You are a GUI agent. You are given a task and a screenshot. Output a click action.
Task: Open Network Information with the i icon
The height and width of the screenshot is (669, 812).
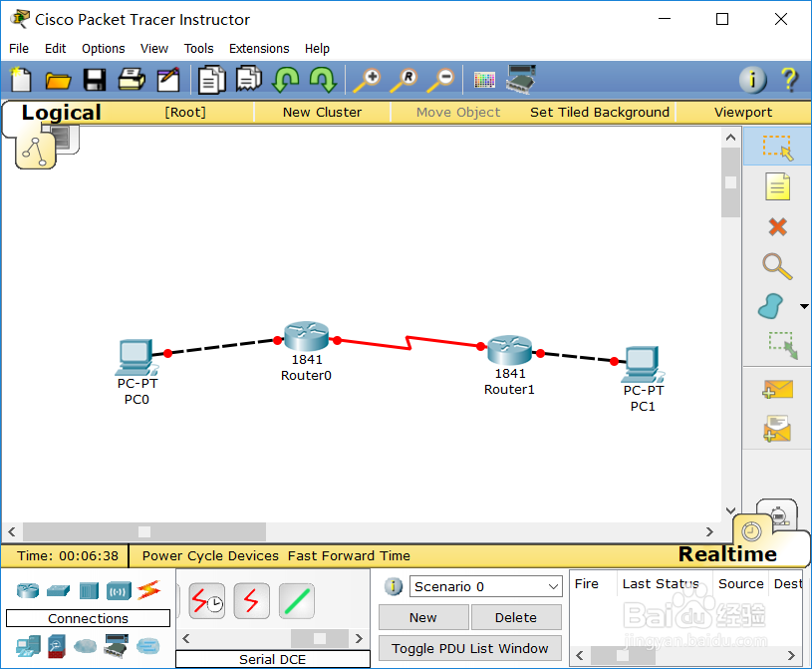click(752, 80)
